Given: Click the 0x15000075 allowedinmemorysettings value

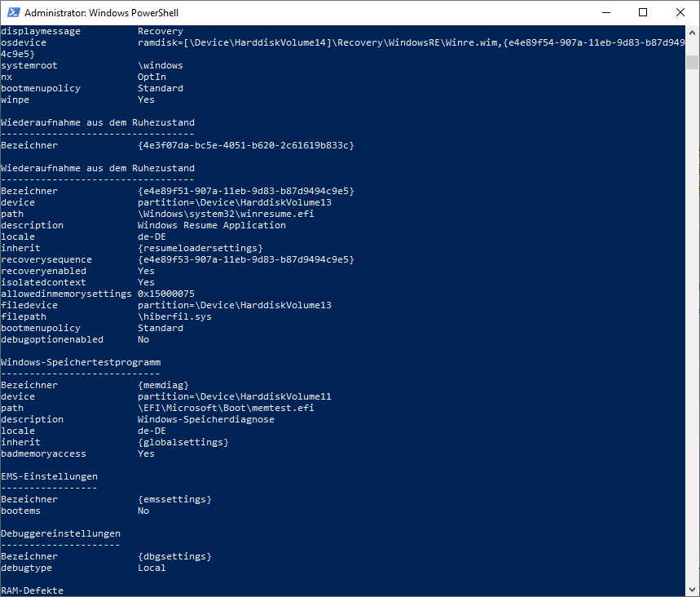Looking at the screenshot, I should (x=166, y=294).
